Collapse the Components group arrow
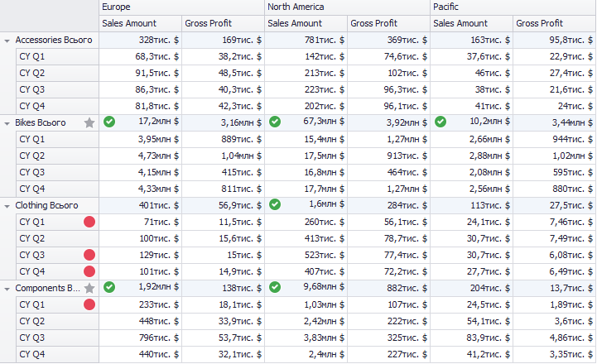The width and height of the screenshot is (597, 364). [x=7, y=289]
